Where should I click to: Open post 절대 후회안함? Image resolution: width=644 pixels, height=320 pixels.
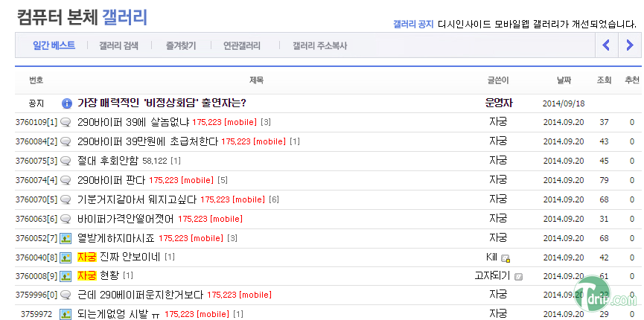[x=108, y=161]
